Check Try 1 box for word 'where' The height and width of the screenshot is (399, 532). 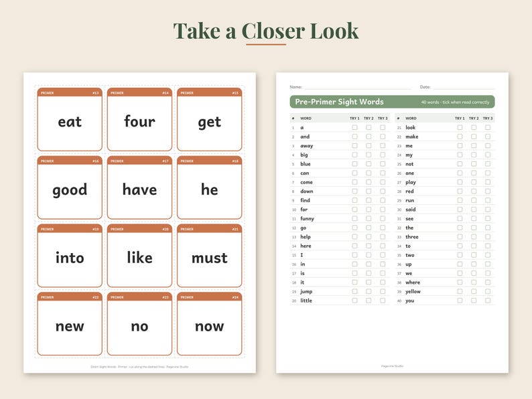point(460,282)
